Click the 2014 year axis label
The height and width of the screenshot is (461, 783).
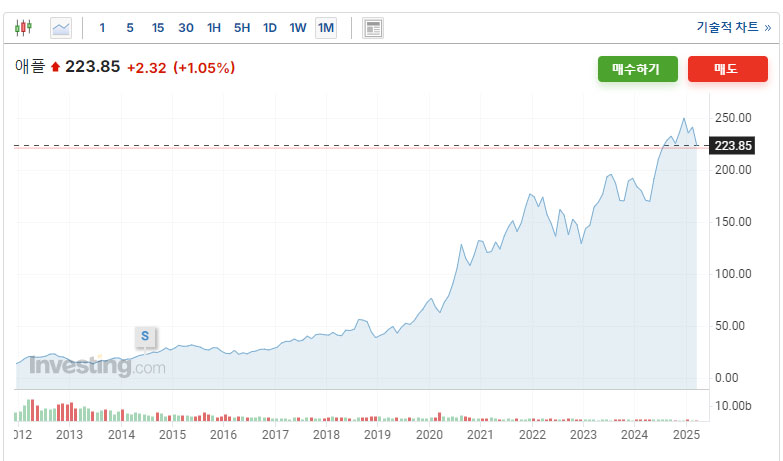pyautogui.click(x=121, y=435)
